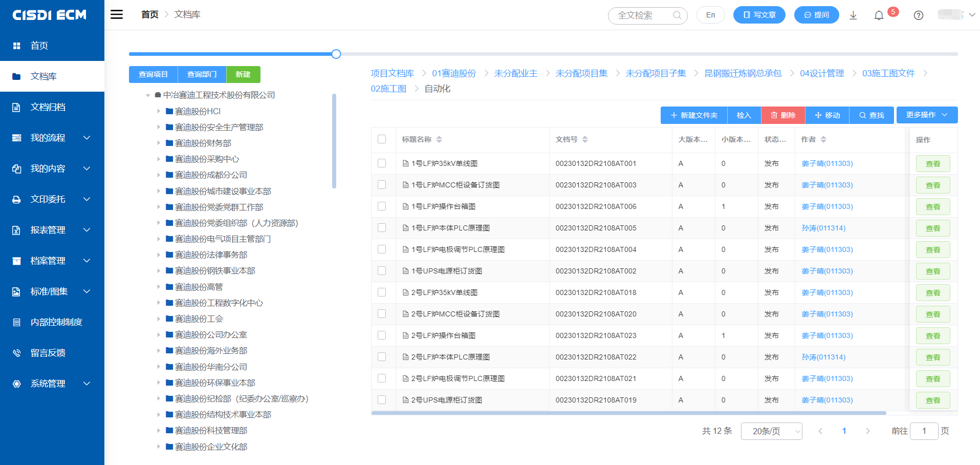Image resolution: width=980 pixels, height=465 pixels.
Task: Click the 提问 button
Action: 817,15
